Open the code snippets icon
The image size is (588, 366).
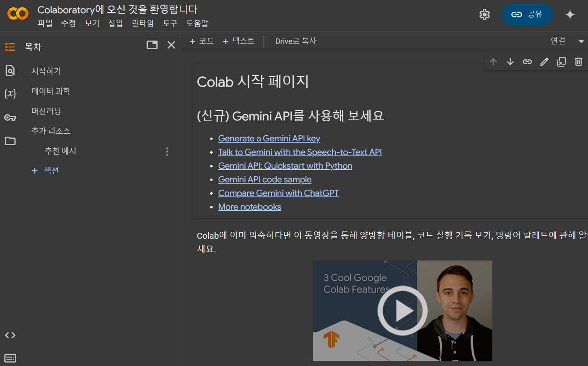(x=10, y=335)
